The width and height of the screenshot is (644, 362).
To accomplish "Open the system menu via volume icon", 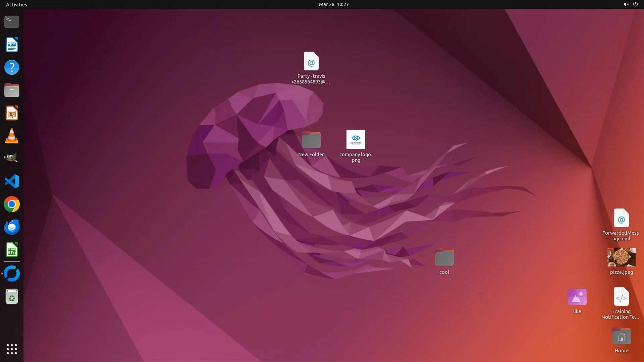I will pos(626,4).
